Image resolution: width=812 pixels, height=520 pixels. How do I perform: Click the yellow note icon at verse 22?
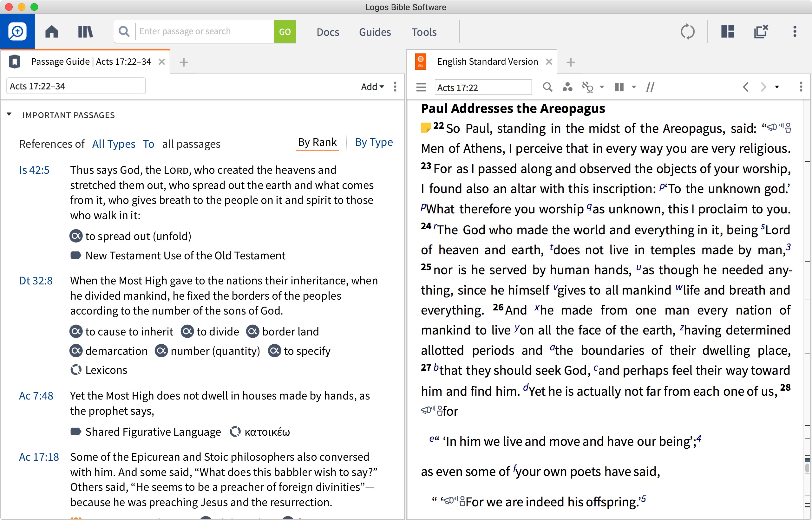pos(426,128)
